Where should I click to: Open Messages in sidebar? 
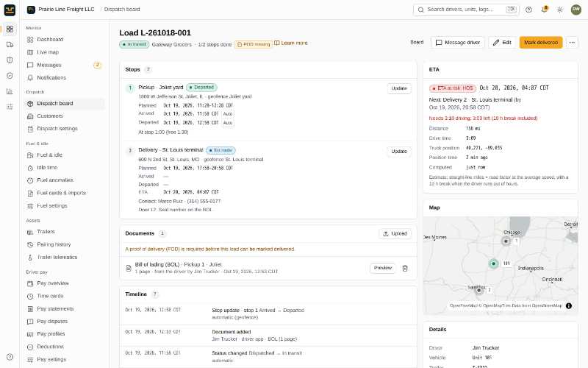[x=64, y=65]
